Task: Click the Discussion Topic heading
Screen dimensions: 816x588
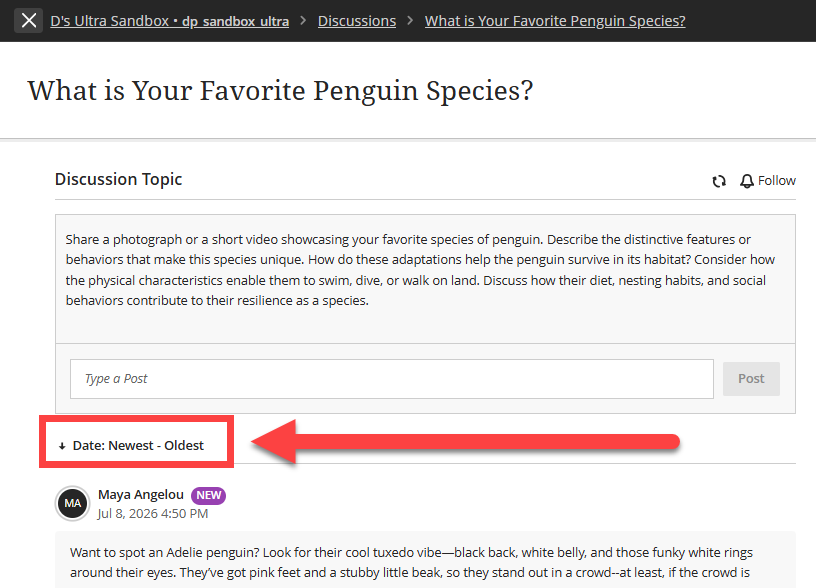Action: pyautogui.click(x=119, y=179)
